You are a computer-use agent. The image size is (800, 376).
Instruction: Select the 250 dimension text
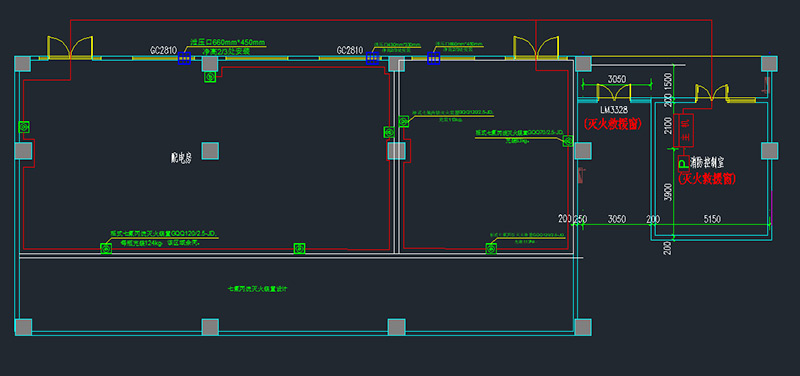(581, 219)
